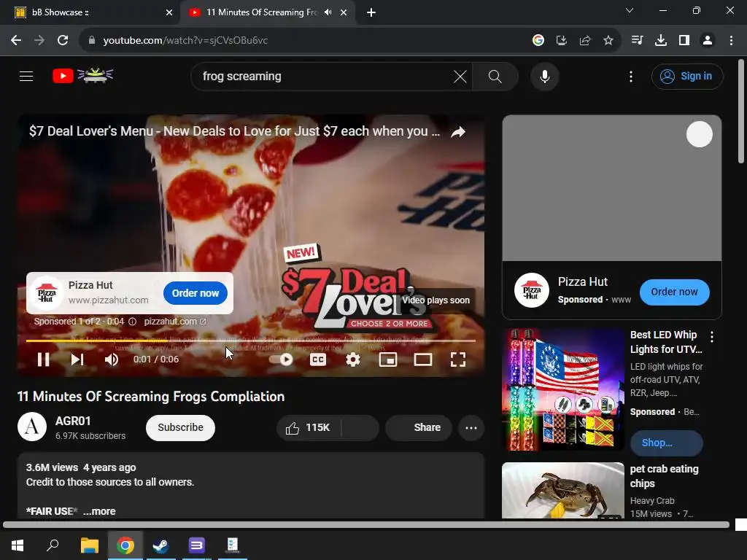The image size is (747, 560).
Task: Expand description with ...more
Action: pos(99,511)
